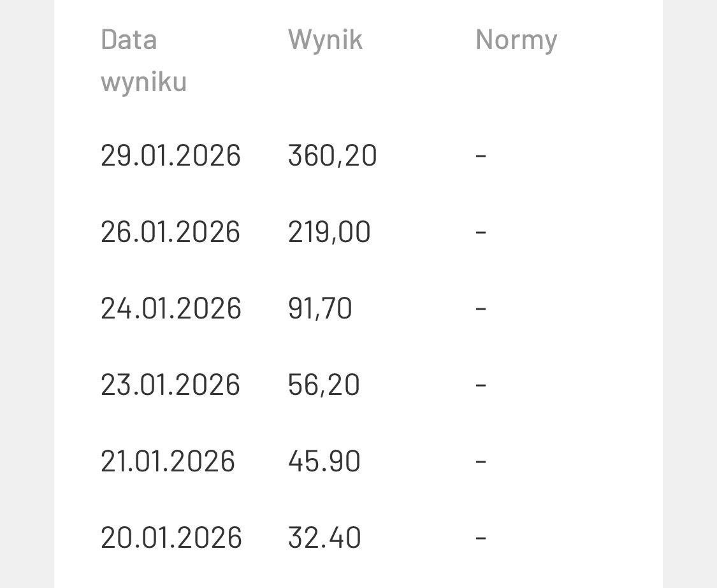Click the result value 45.90
The height and width of the screenshot is (588, 717).
click(x=324, y=461)
